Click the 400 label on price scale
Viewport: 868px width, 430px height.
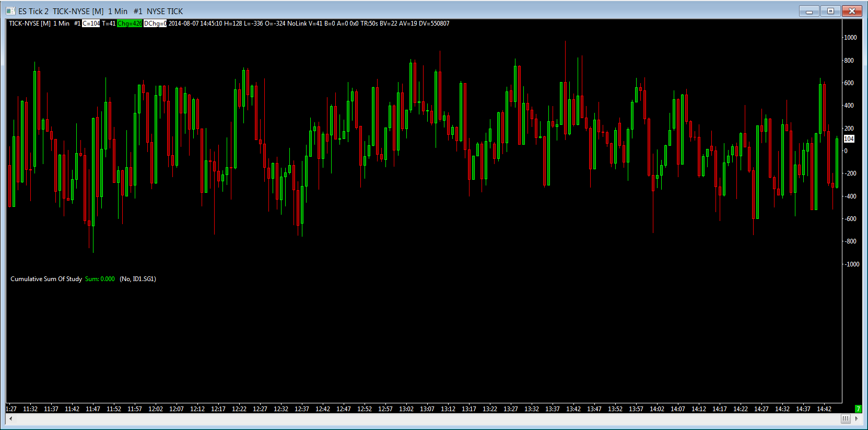click(x=849, y=106)
